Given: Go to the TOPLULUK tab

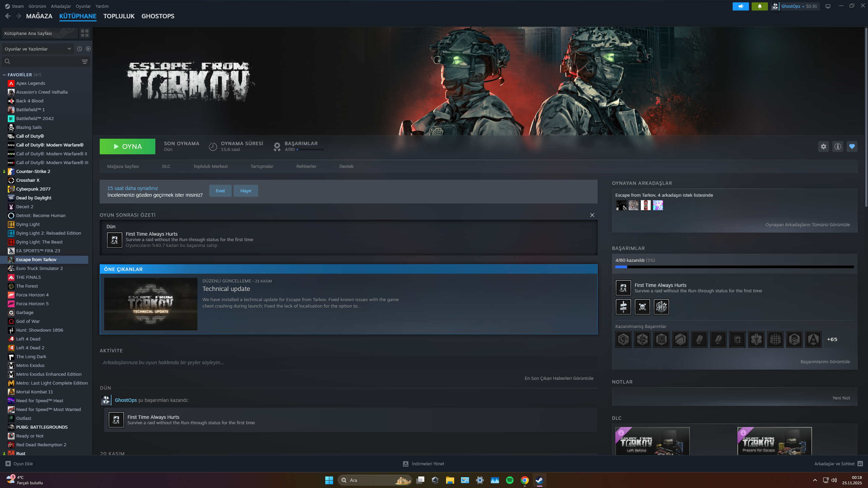Looking at the screenshot, I should pyautogui.click(x=119, y=16).
